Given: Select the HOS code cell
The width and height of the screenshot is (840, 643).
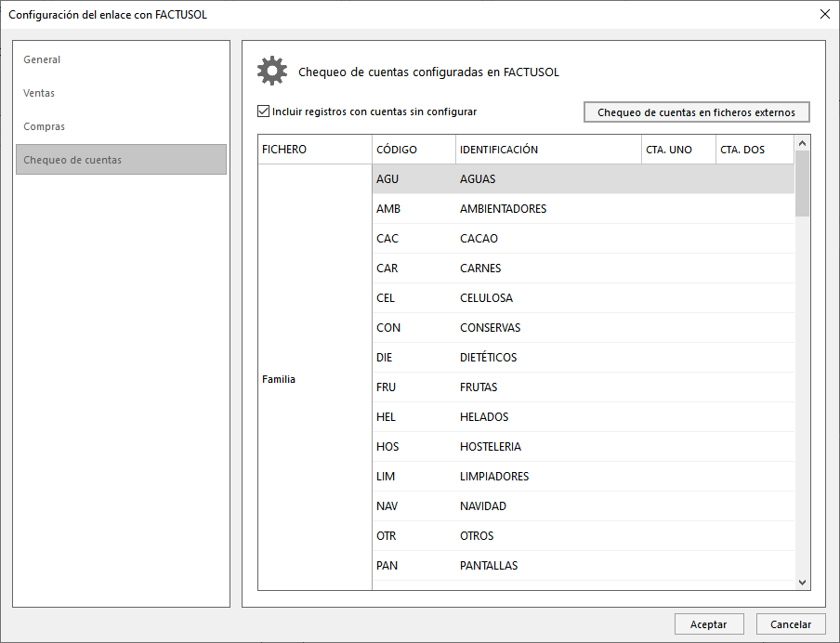Looking at the screenshot, I should [413, 447].
